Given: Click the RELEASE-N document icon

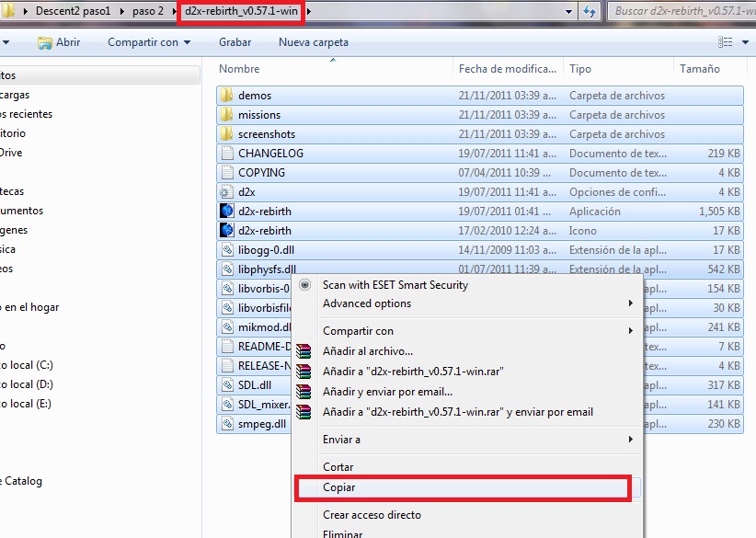Looking at the screenshot, I should click(227, 365).
